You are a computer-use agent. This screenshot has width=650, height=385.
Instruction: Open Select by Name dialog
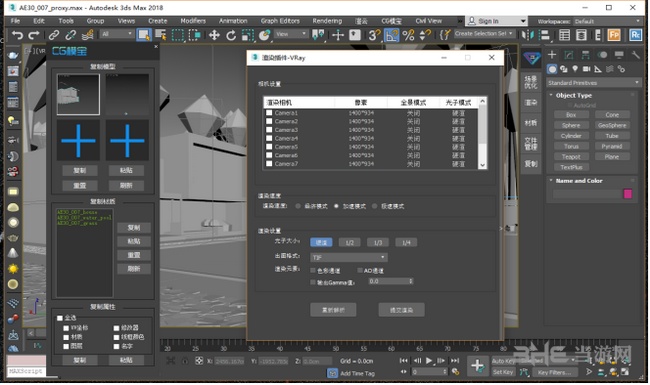pyautogui.click(x=160, y=35)
